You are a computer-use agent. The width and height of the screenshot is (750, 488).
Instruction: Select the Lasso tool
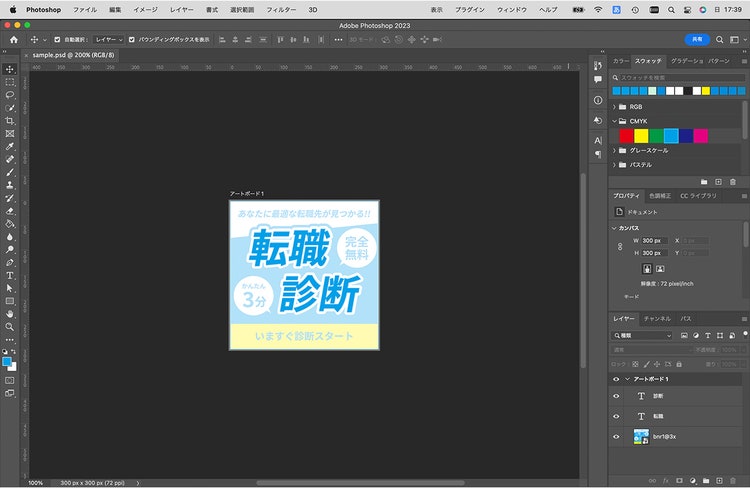coord(10,95)
